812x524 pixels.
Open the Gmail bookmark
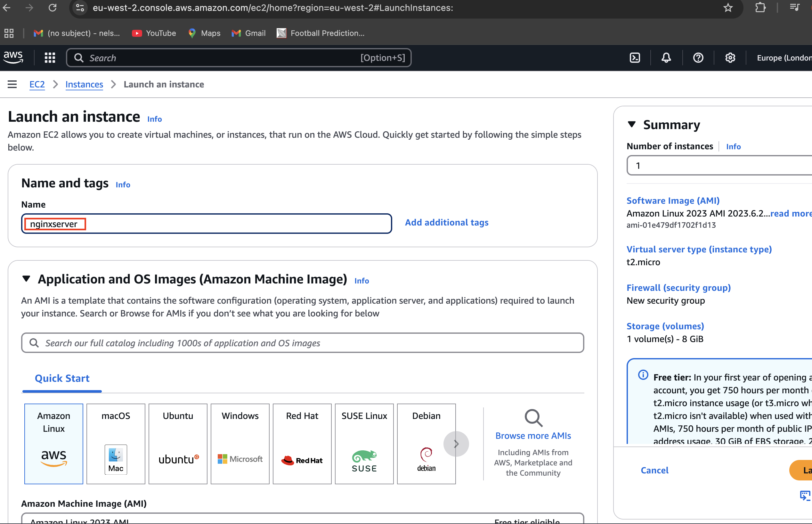(x=249, y=33)
